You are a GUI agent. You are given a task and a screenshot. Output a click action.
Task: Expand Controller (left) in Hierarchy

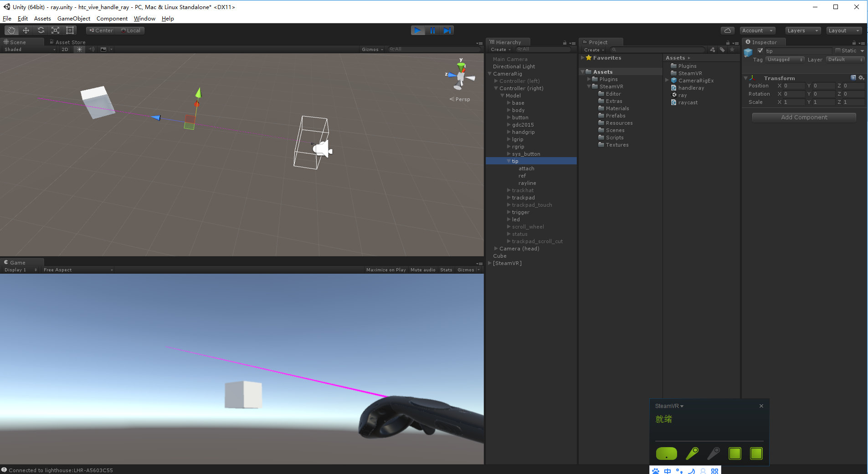pyautogui.click(x=496, y=81)
